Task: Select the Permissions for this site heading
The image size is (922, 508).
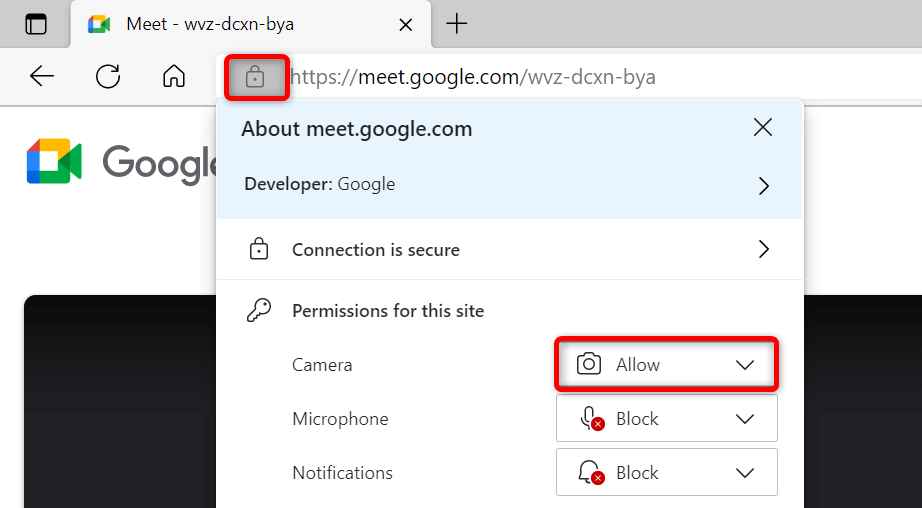Action: [388, 311]
